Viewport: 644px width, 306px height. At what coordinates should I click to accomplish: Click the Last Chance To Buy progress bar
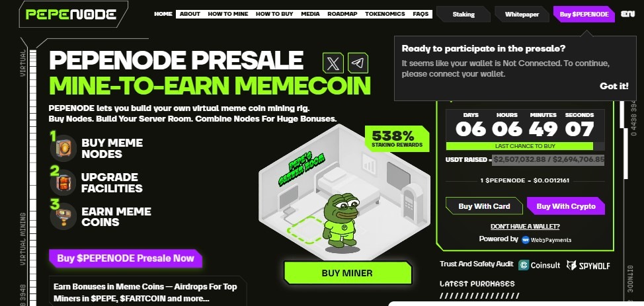coord(525,146)
